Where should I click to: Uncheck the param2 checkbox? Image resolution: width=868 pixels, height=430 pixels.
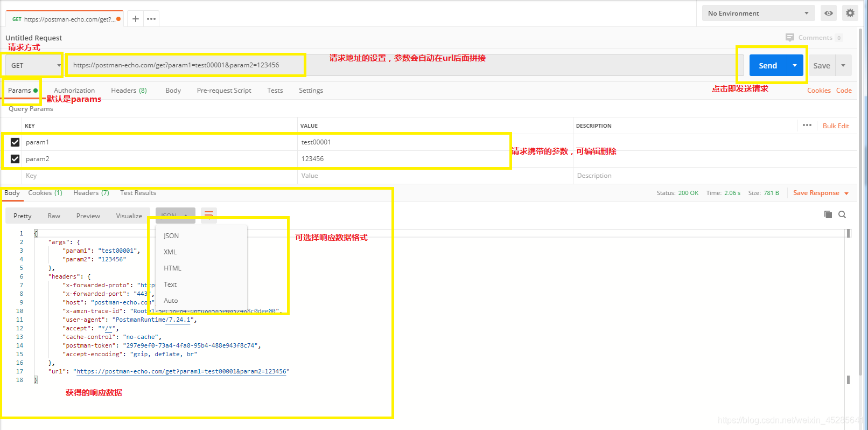(x=15, y=159)
